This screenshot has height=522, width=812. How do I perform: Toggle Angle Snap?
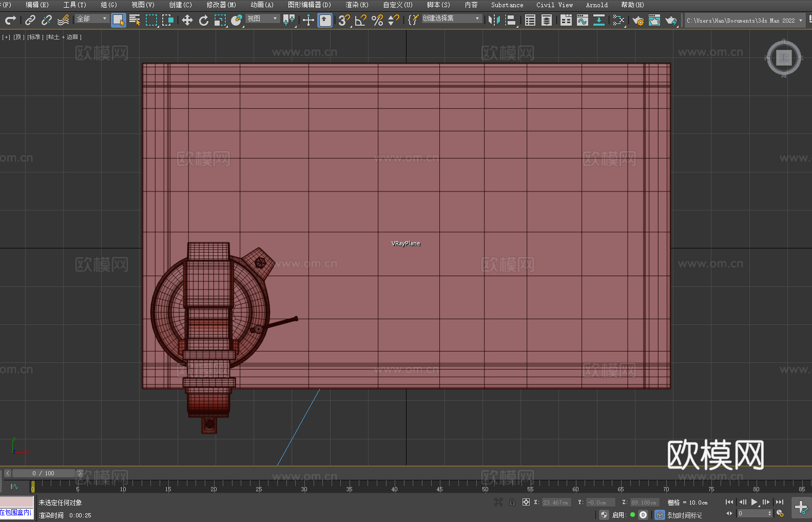point(361,20)
